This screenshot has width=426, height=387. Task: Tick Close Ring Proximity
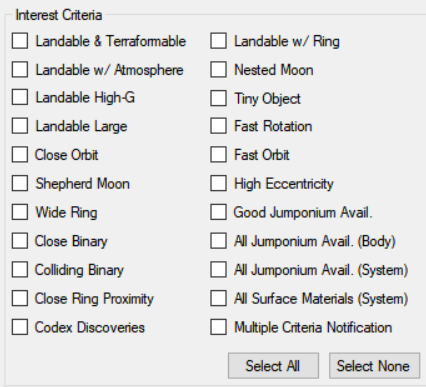pos(20,298)
